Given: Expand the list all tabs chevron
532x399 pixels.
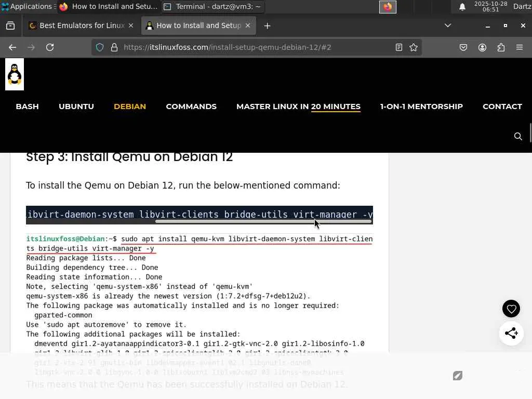Looking at the screenshot, I should coord(448,25).
